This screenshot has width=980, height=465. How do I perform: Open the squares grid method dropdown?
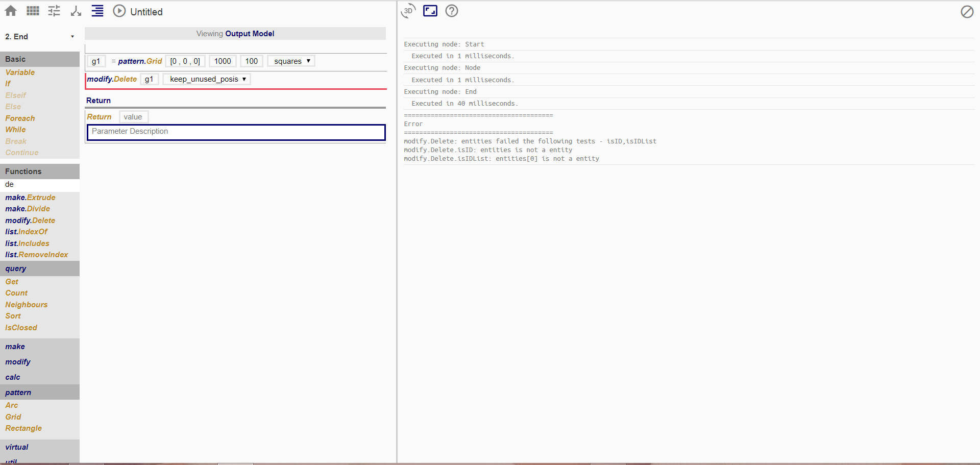click(290, 61)
